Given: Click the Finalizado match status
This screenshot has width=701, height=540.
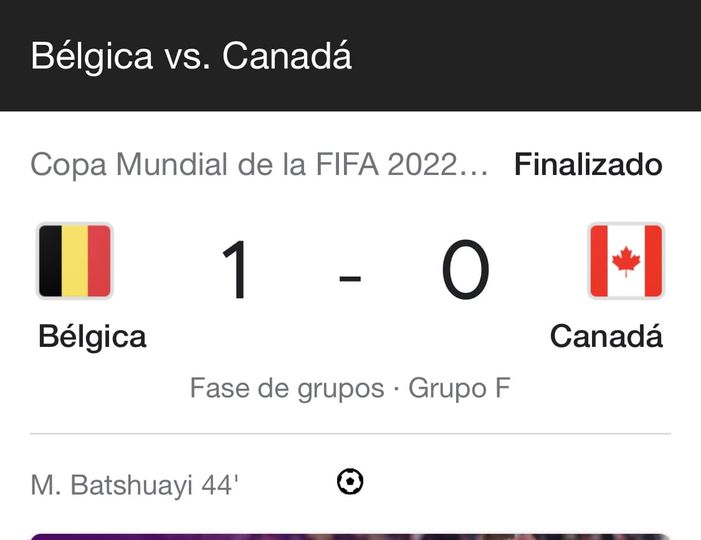Looking at the screenshot, I should click(x=588, y=164).
